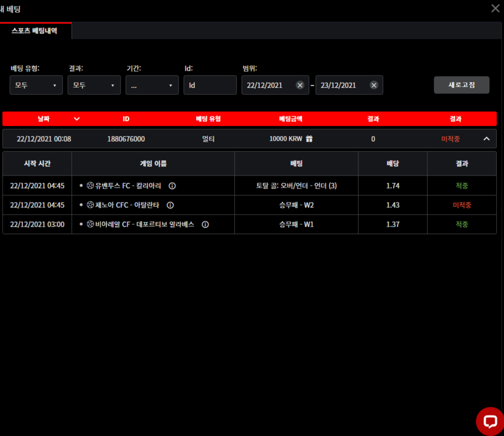The image size is (504, 436).
Task: Click soccer ball icon for 제노아 CFC row
Action: 91,205
